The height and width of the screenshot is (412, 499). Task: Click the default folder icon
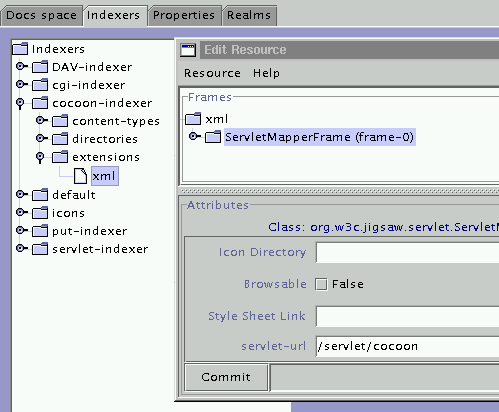40,195
